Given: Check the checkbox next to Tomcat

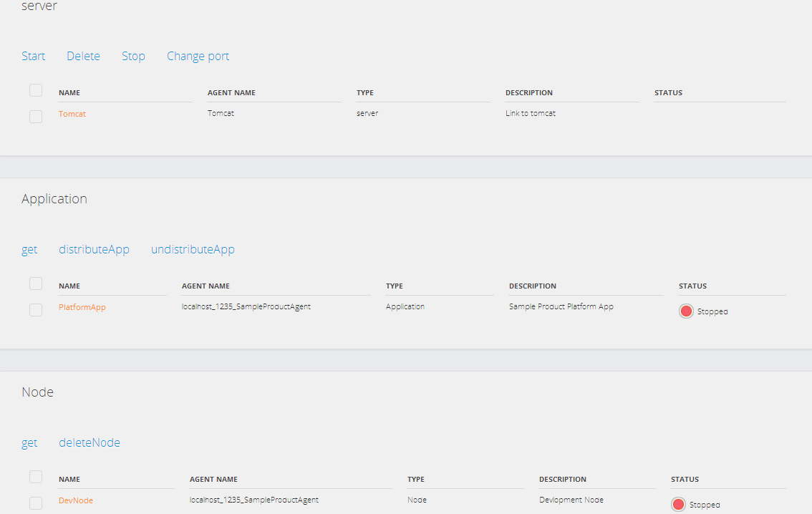Looking at the screenshot, I should pyautogui.click(x=36, y=116).
